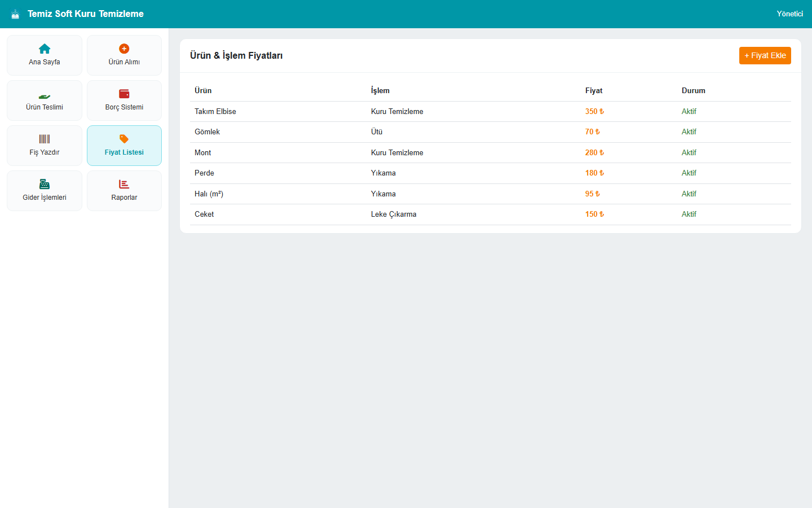
Task: Click the Fiyat column header
Action: [x=594, y=90]
